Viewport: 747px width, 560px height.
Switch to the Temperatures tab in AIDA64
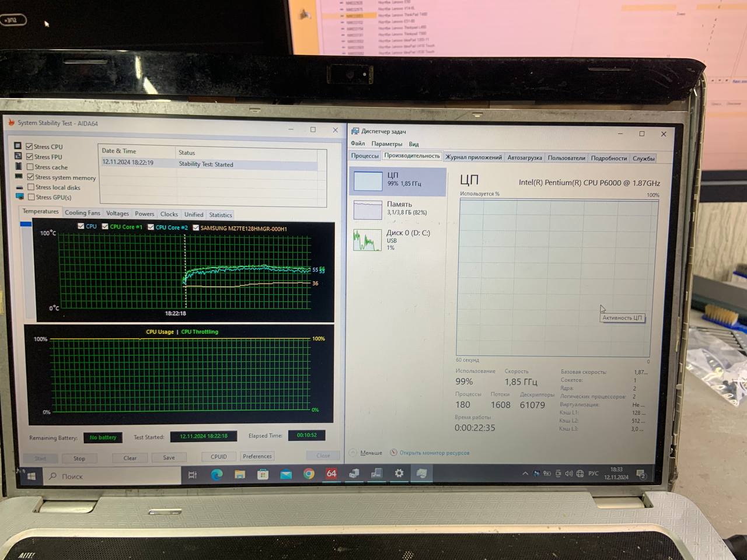(x=40, y=211)
